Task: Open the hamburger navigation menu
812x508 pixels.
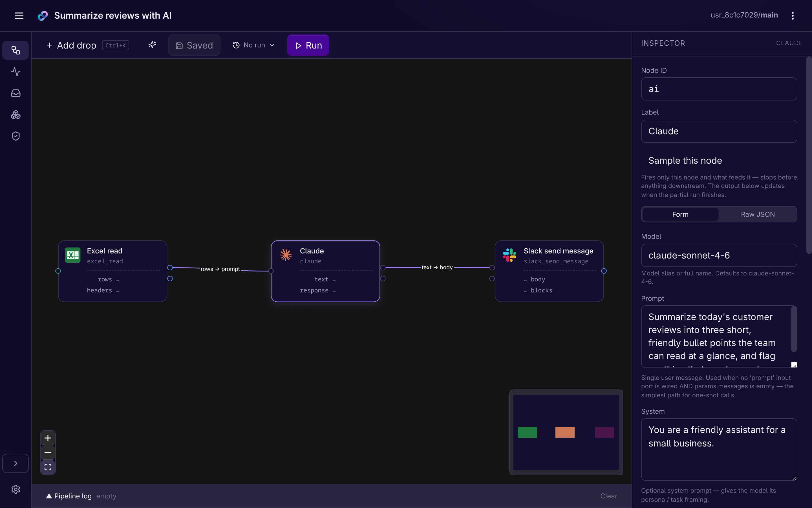Action: [19, 16]
